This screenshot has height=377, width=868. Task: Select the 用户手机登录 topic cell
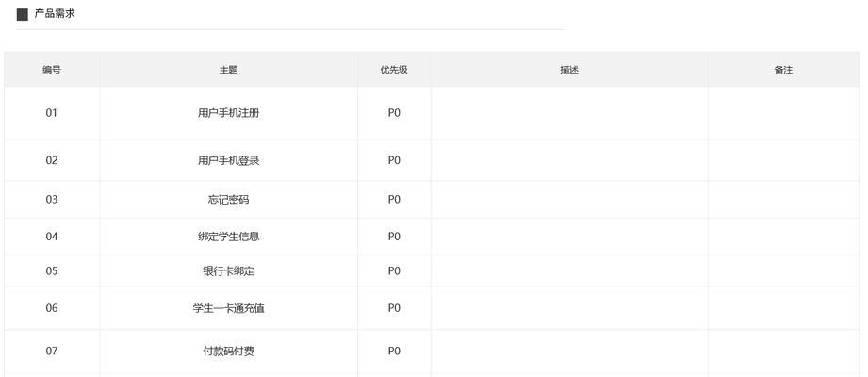[229, 160]
